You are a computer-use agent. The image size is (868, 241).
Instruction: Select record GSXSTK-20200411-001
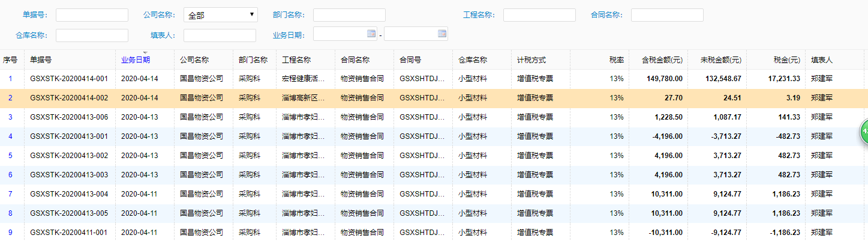[x=69, y=232]
